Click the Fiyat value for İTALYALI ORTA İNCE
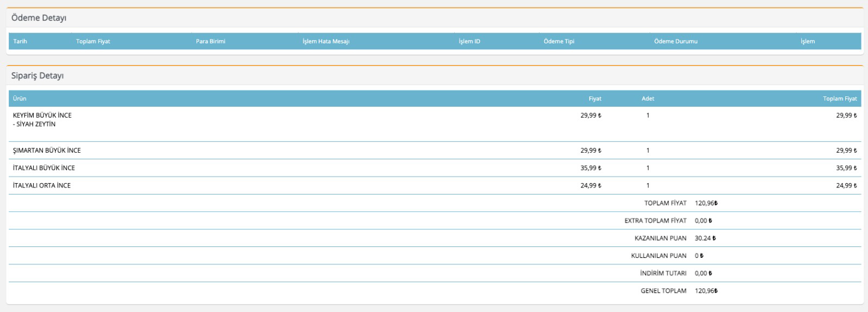The image size is (868, 312). pyautogui.click(x=591, y=185)
